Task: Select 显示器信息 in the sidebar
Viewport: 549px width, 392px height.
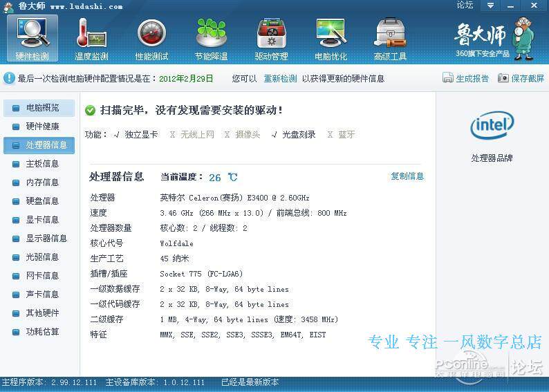Action: 39,239
